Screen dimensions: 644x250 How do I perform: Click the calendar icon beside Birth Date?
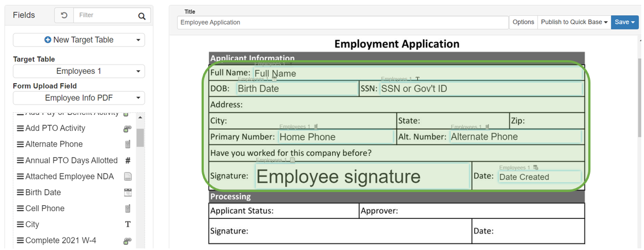click(x=128, y=193)
